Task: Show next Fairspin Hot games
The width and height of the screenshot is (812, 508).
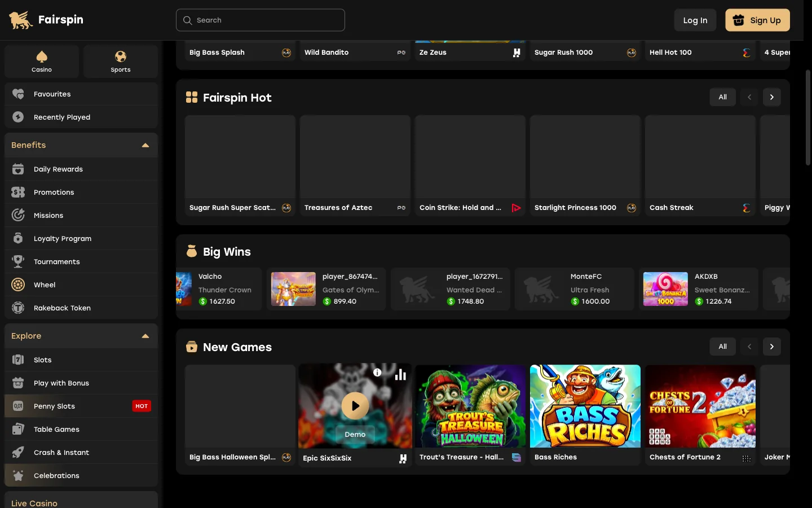Action: click(772, 97)
